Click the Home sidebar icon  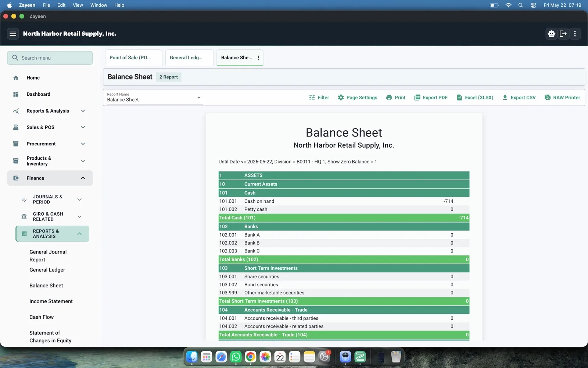16,78
